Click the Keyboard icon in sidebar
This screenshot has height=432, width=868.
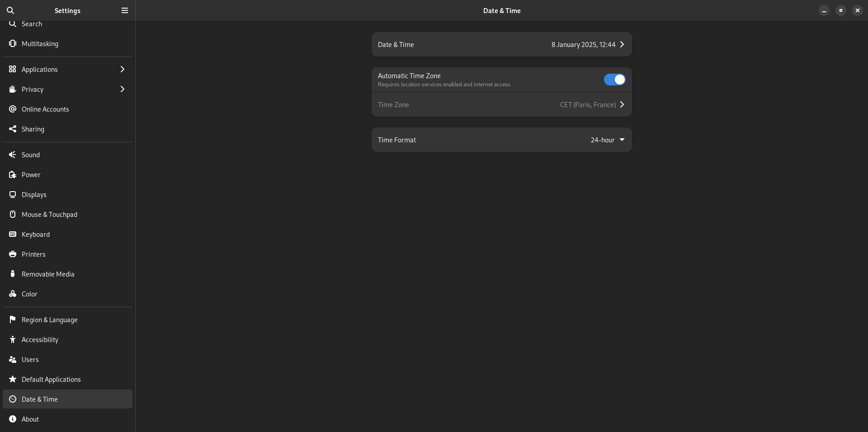click(x=13, y=235)
